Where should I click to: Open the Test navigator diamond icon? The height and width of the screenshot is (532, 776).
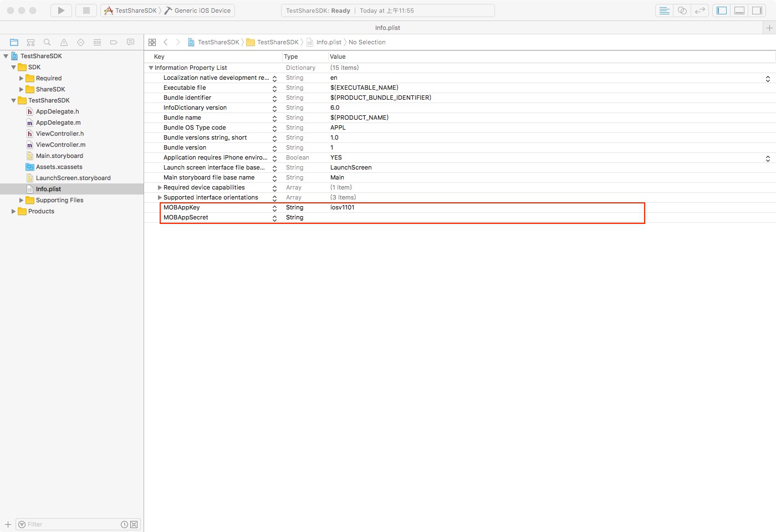click(x=80, y=42)
